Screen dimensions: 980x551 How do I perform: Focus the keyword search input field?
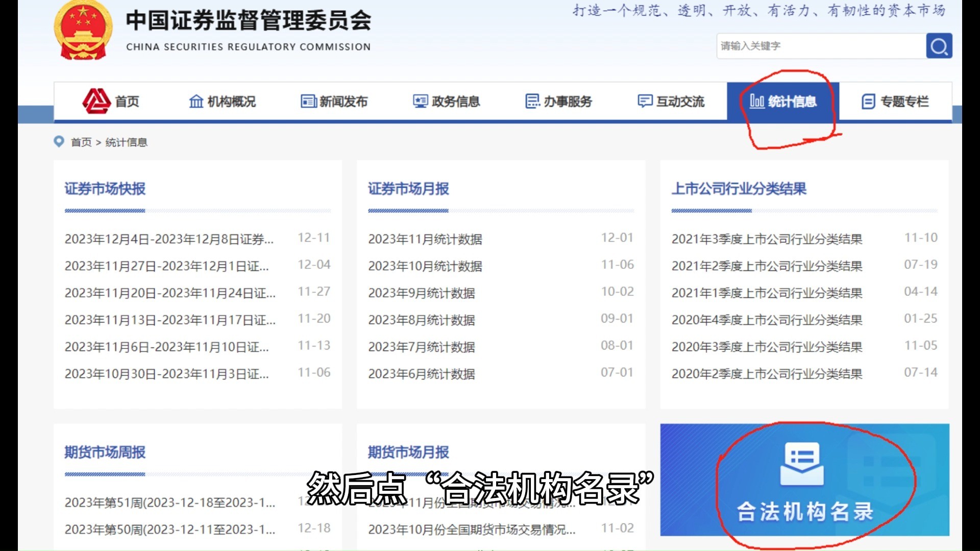tap(821, 46)
